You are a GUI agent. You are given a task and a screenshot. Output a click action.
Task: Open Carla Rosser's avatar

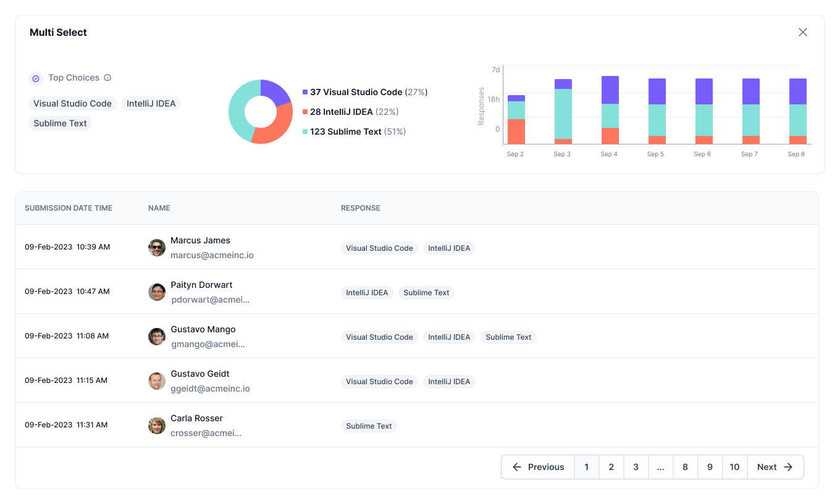pos(157,426)
